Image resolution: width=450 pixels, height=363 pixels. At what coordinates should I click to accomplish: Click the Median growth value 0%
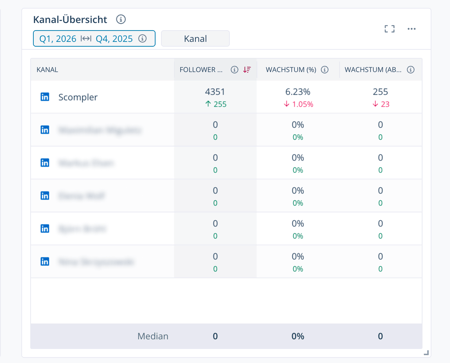(x=298, y=336)
